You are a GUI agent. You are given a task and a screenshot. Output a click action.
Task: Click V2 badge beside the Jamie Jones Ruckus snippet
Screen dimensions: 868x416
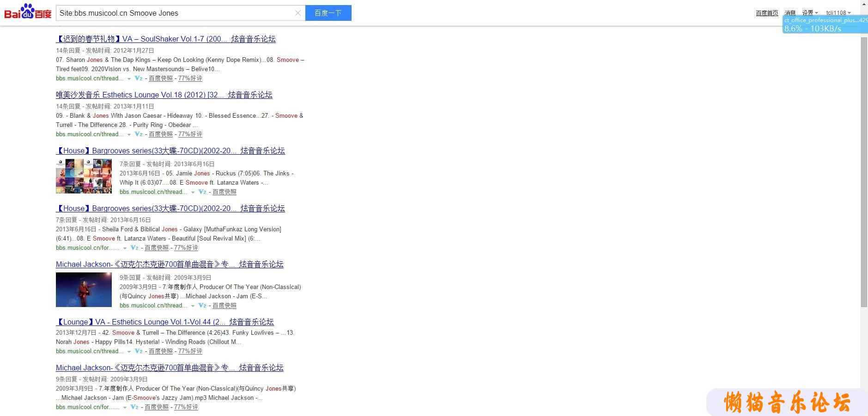pyautogui.click(x=202, y=192)
